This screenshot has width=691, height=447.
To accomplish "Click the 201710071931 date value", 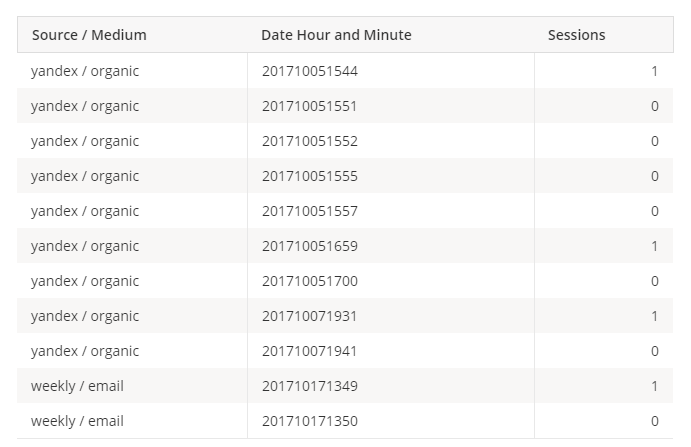I will tap(309, 316).
